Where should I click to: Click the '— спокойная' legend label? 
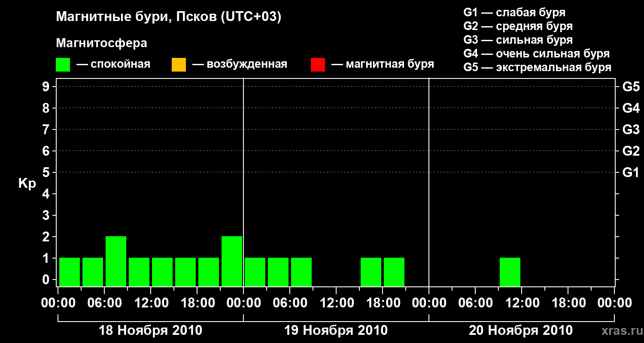coord(113,64)
